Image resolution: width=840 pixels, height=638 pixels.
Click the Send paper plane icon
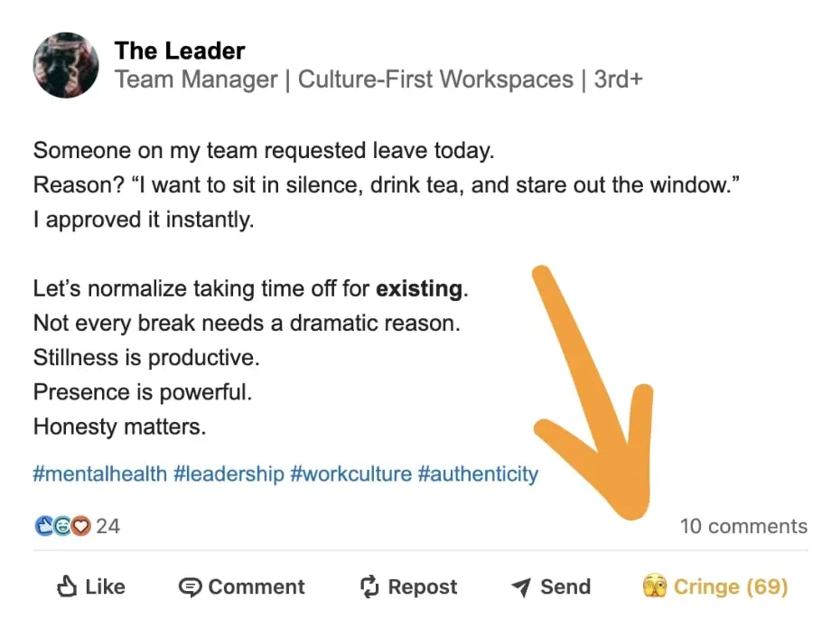coord(522,586)
